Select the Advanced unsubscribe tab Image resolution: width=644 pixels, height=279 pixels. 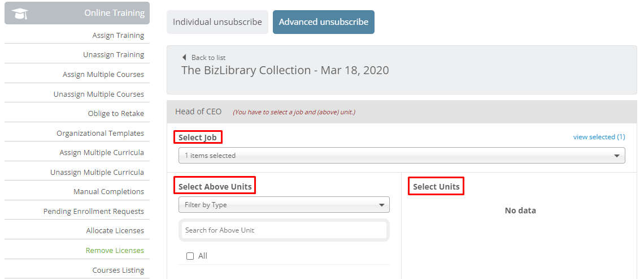pyautogui.click(x=324, y=22)
